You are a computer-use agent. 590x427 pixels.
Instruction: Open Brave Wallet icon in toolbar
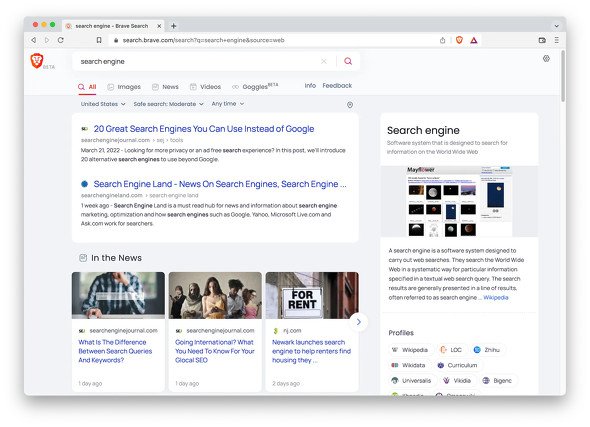pyautogui.click(x=542, y=40)
